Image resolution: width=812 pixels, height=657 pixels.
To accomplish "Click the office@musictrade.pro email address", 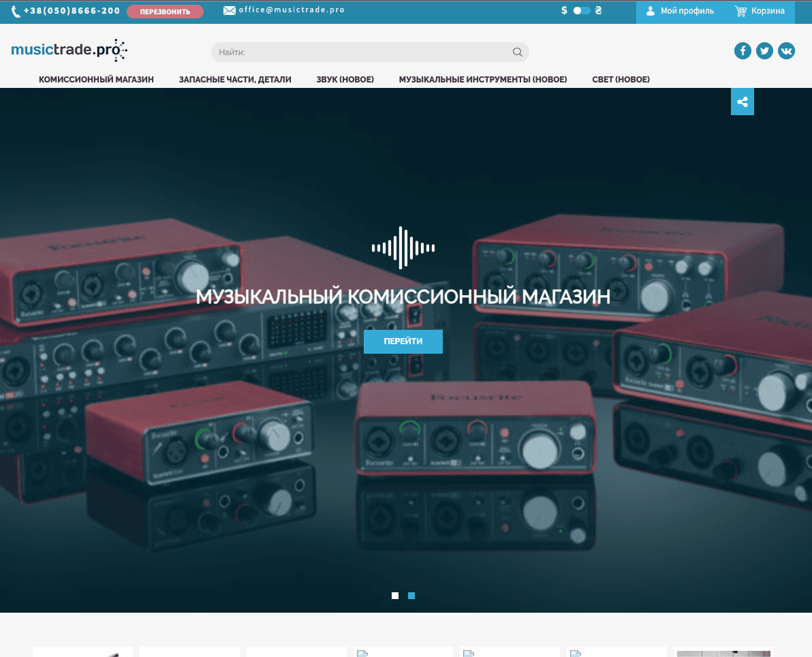I will (292, 10).
